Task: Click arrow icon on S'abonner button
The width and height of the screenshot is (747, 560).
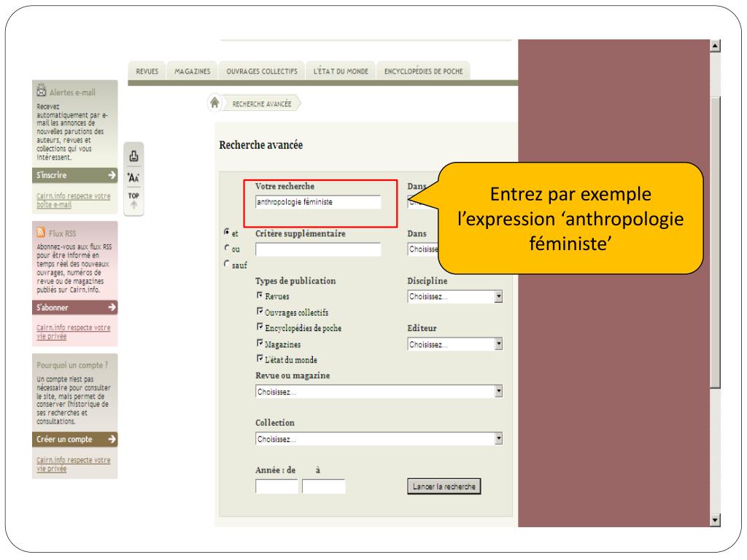Action: pos(112,307)
